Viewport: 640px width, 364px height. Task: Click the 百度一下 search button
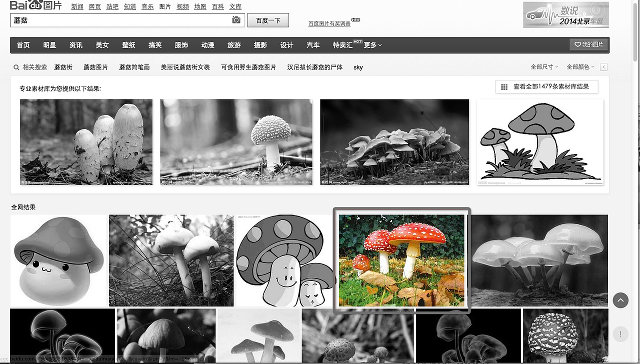pos(268,20)
